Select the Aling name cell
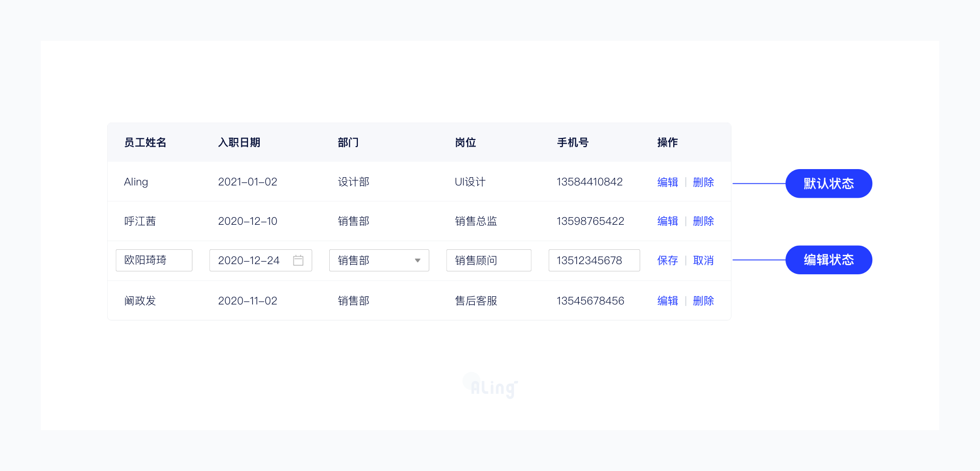The width and height of the screenshot is (980, 471). click(x=136, y=182)
